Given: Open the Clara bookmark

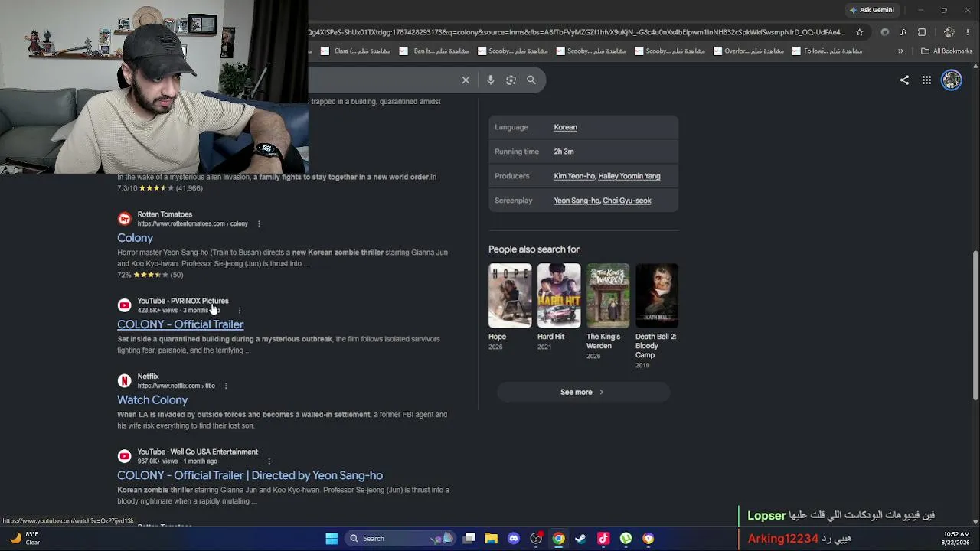Looking at the screenshot, I should [x=356, y=51].
